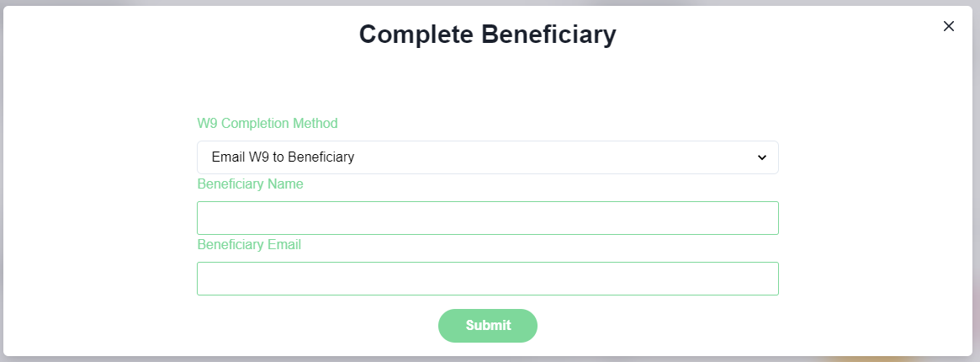The width and height of the screenshot is (980, 362).
Task: Click the 'W9 Completion Method' label
Action: coord(268,124)
